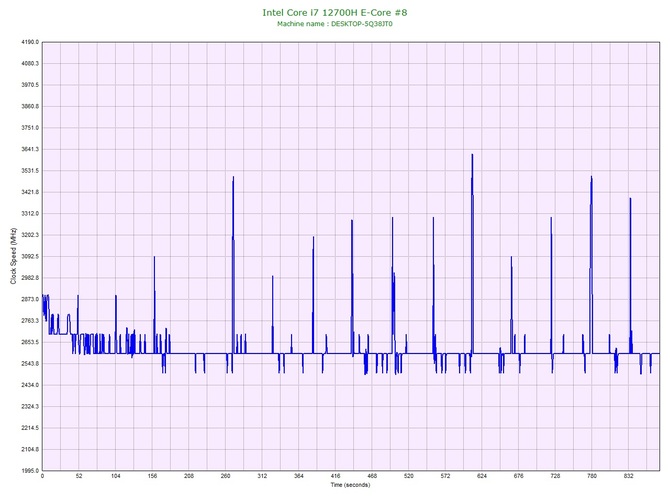Screen dimensions: 670x502
Task: Click the 104 tick on the time axis
Action: click(x=115, y=476)
